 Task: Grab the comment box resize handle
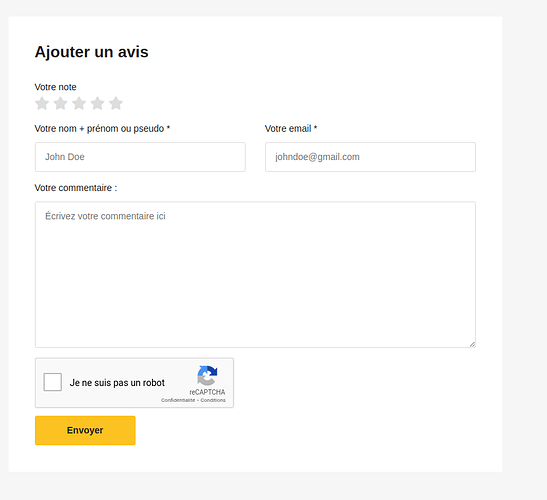[472, 344]
